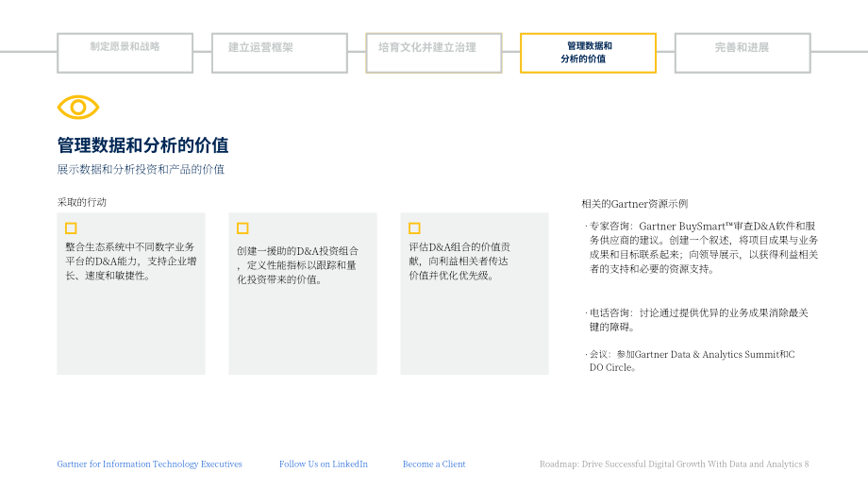Click the 相关的Gartner资源示例 heading

pos(635,204)
